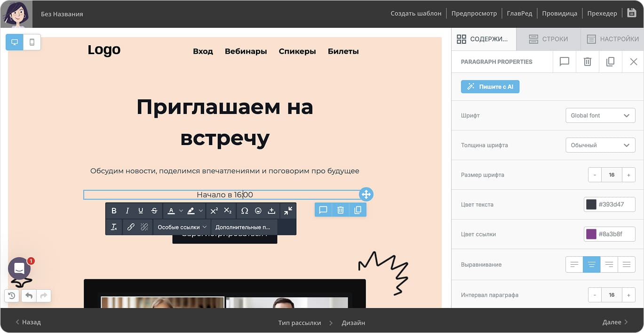Select the strikethrough formatting icon
This screenshot has width=644, height=333.
coord(154,211)
